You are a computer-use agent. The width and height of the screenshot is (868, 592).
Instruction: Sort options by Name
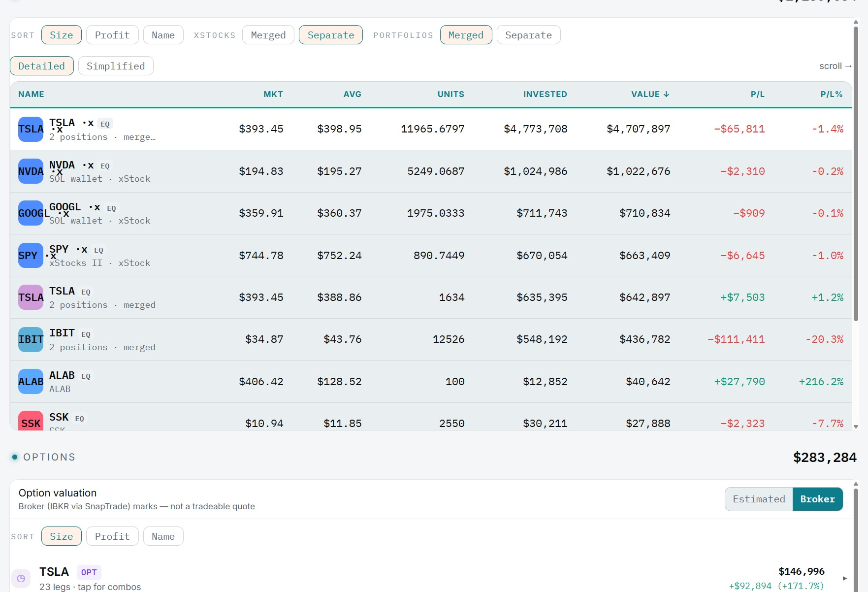point(163,536)
